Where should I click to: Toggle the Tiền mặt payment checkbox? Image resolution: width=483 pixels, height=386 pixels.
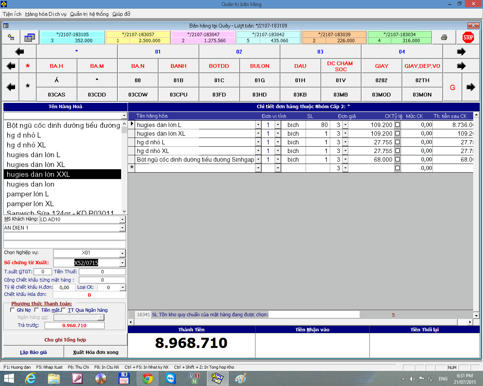click(36, 310)
